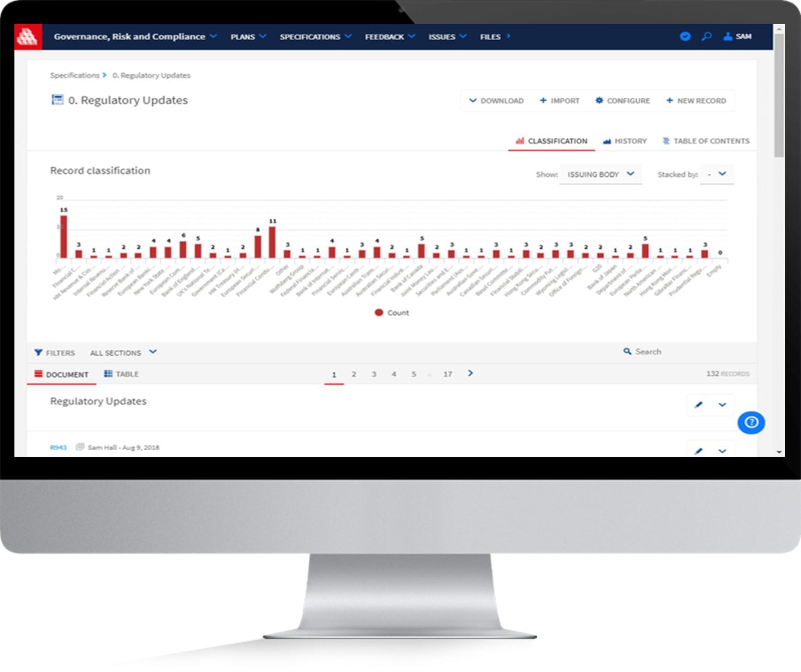Switch to the Document view
Screen dimensions: 801x672
coord(62,373)
